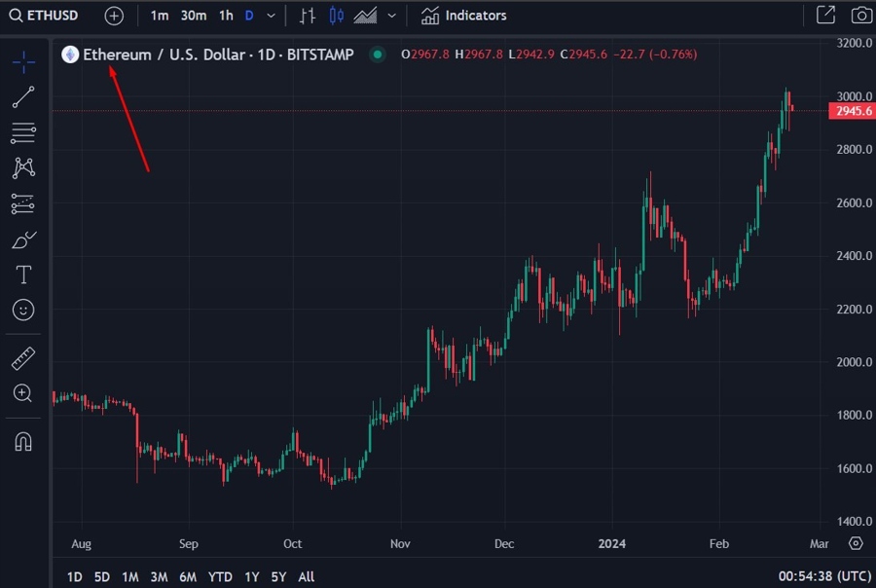Viewport: 876px width, 588px height.
Task: Expand the time interval dropdown arrow
Action: (271, 16)
